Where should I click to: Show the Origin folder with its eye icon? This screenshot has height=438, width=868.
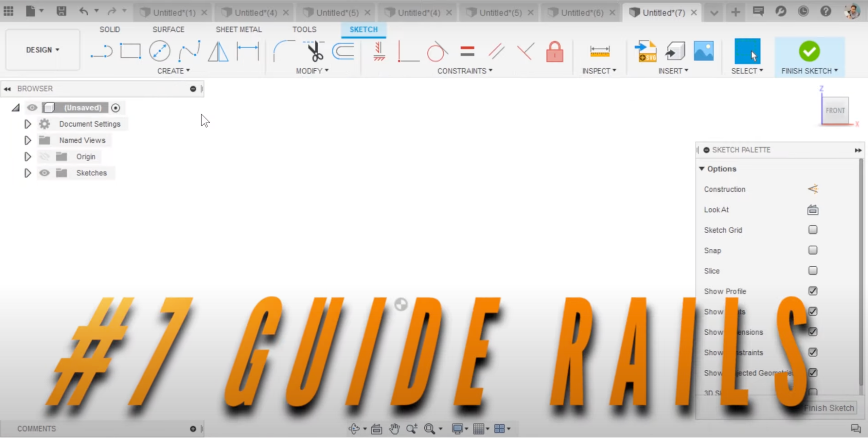pyautogui.click(x=44, y=157)
